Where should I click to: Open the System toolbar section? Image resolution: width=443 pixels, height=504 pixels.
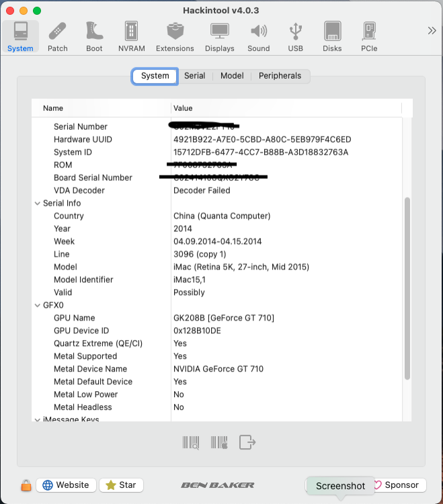(x=20, y=37)
